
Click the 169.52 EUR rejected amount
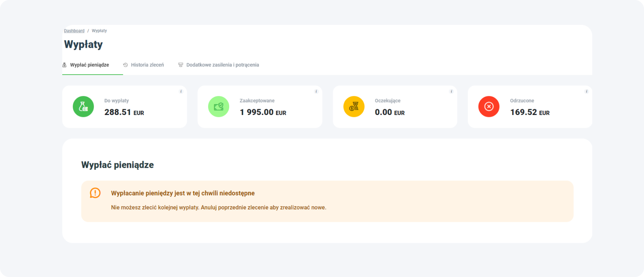[x=530, y=112]
